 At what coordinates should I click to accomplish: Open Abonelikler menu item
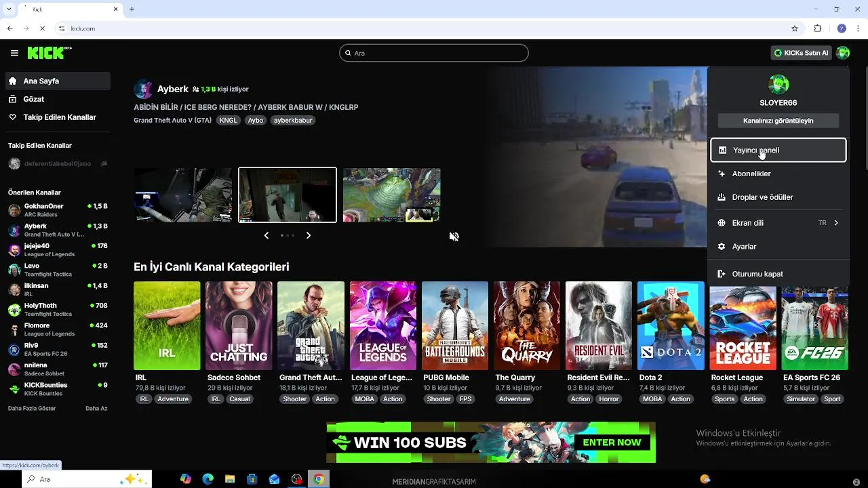[778, 174]
